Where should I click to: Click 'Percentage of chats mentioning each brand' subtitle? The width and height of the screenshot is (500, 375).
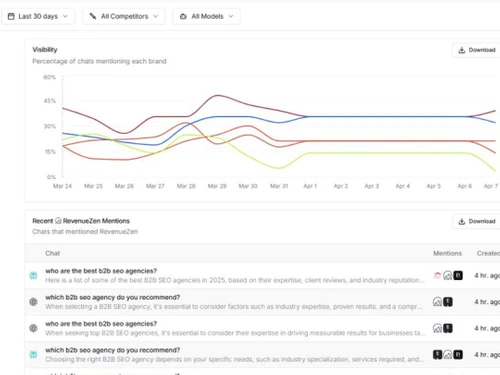click(99, 61)
